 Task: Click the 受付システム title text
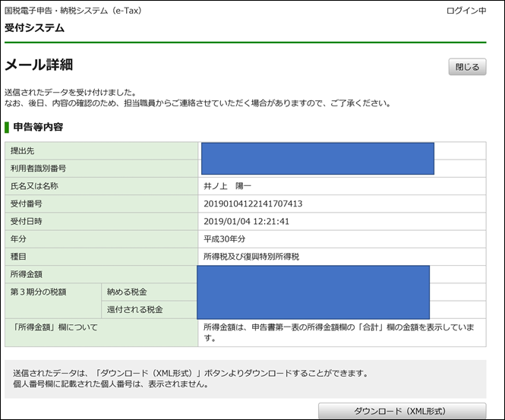click(34, 27)
